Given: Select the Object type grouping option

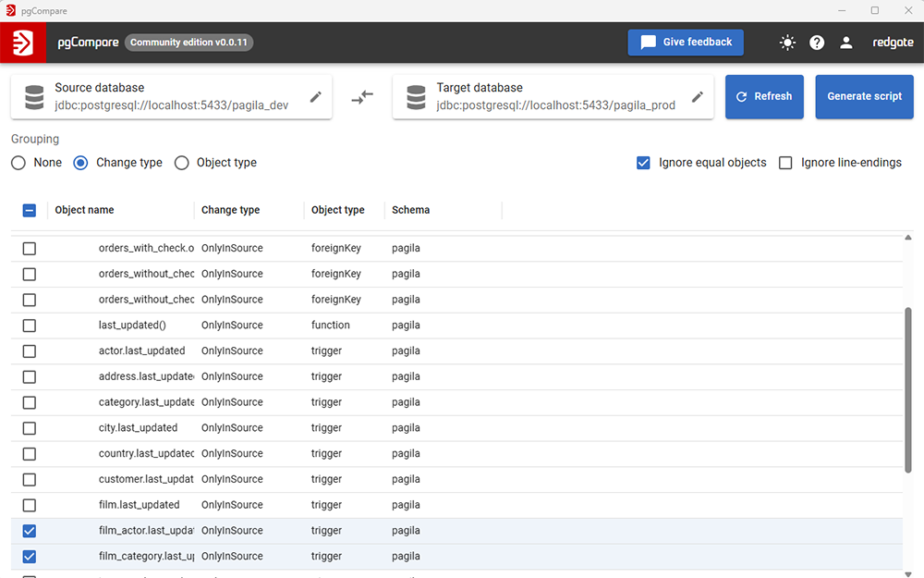Looking at the screenshot, I should coord(182,163).
